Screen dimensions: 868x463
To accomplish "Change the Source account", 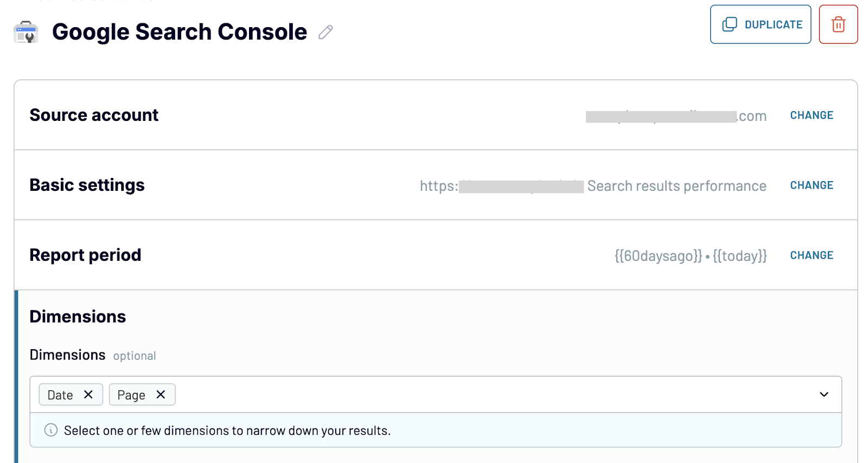I will coord(812,115).
